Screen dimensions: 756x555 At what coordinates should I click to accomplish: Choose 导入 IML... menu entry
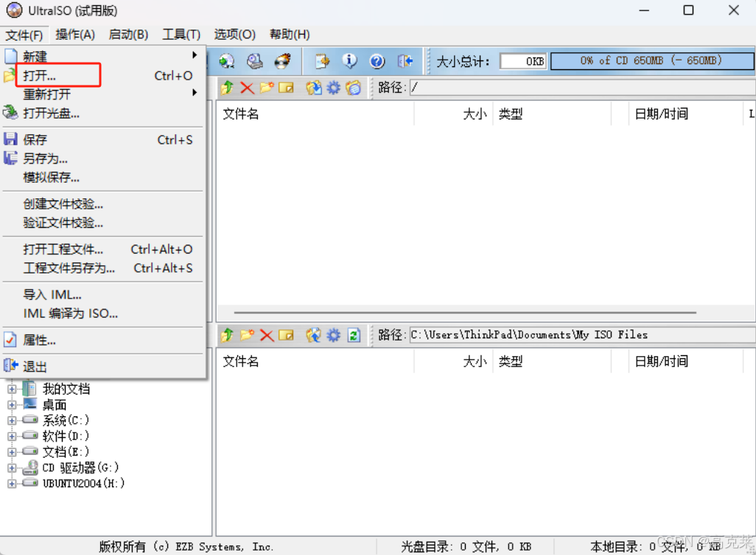(102, 295)
